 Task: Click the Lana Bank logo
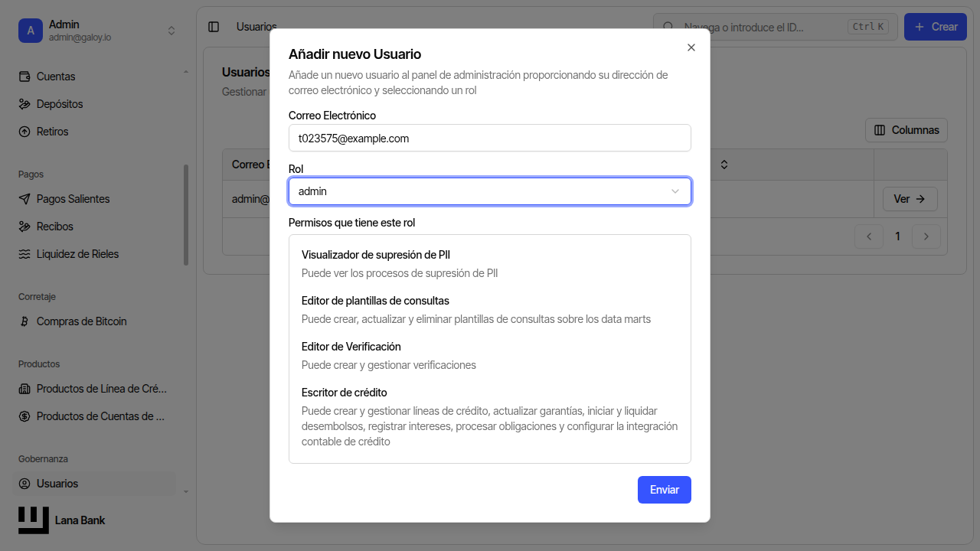coord(34,520)
